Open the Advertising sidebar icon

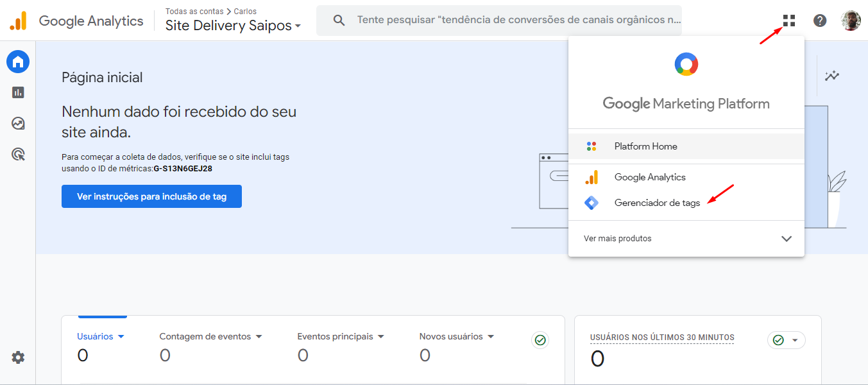click(x=18, y=154)
